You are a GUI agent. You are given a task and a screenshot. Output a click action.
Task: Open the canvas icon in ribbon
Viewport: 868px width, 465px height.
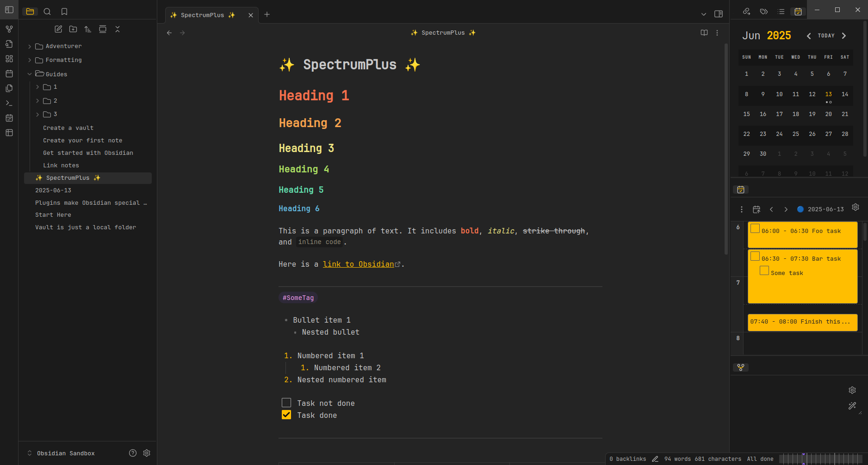[9, 59]
